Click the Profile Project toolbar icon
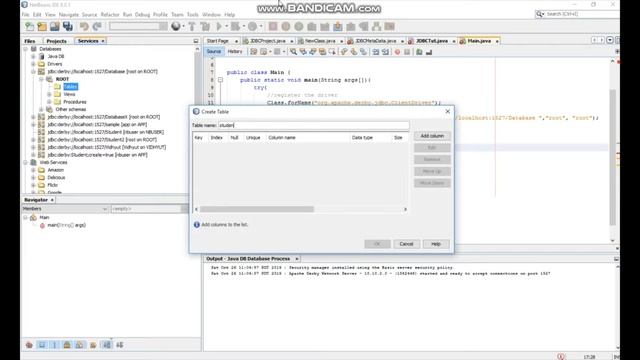The height and width of the screenshot is (360, 640). (x=253, y=27)
